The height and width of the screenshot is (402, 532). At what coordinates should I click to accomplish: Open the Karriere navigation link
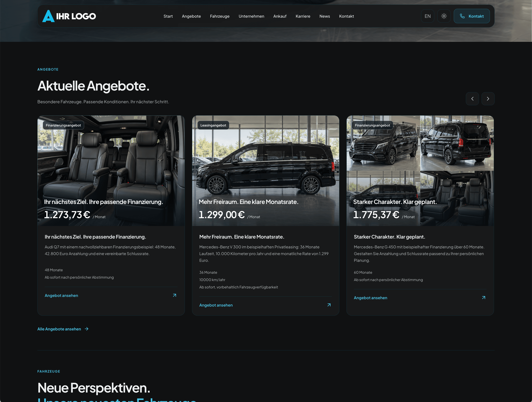[x=303, y=16]
